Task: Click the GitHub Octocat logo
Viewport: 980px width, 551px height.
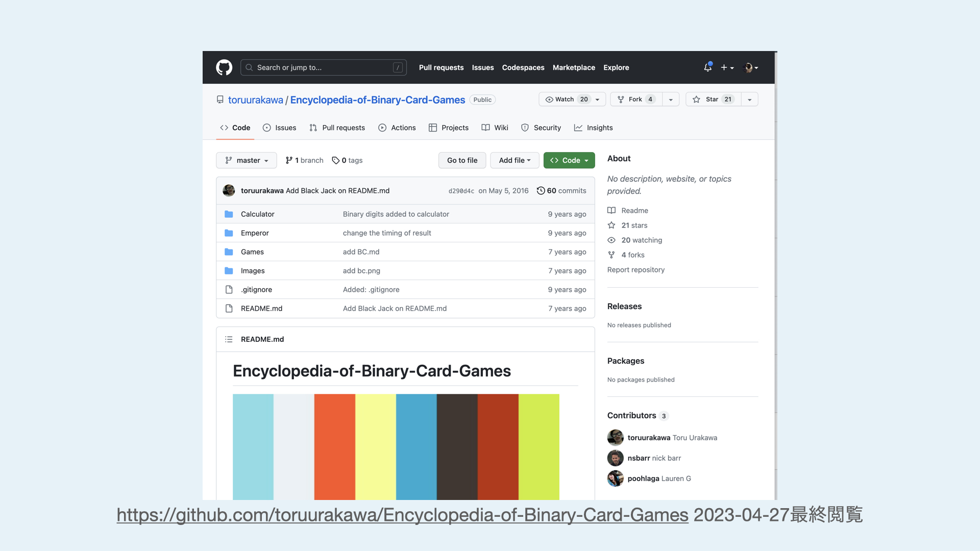Action: click(x=224, y=67)
